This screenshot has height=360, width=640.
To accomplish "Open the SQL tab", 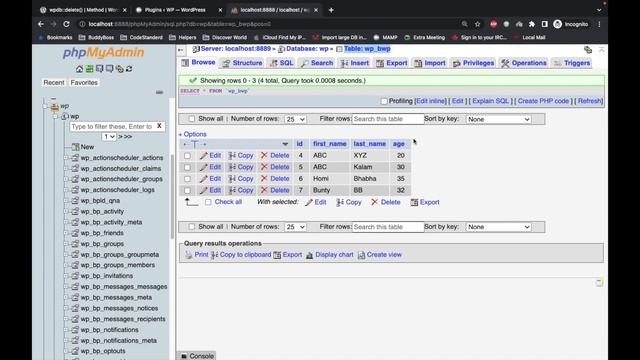I will (x=282, y=63).
